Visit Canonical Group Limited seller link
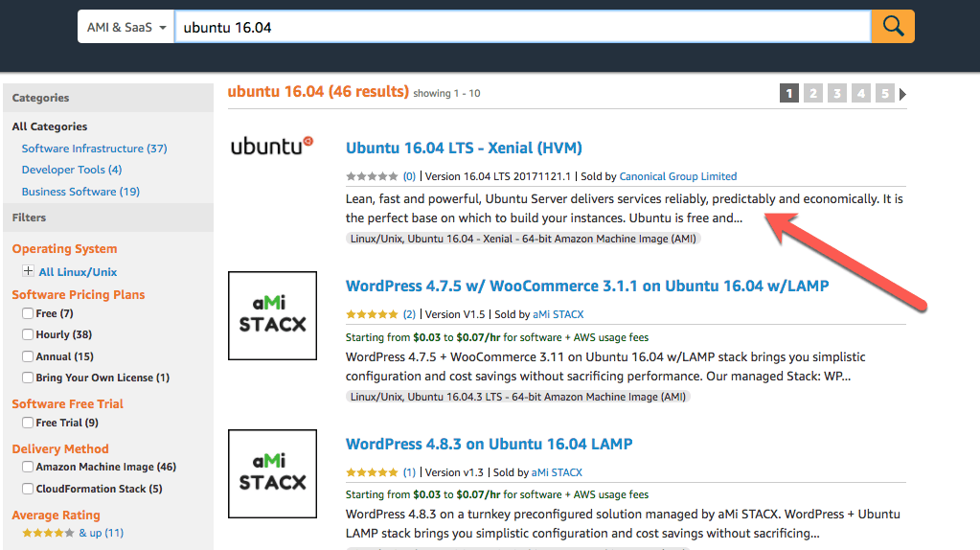Image resolution: width=980 pixels, height=550 pixels. pos(678,176)
